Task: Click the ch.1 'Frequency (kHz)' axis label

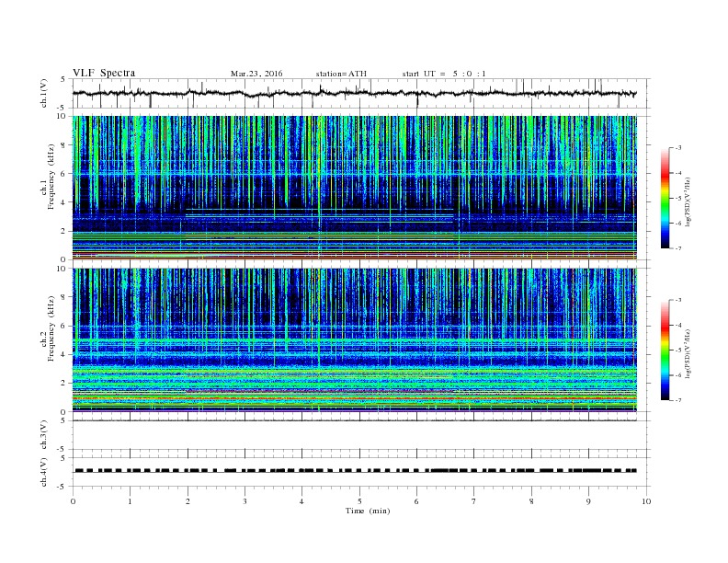Action: tap(51, 177)
